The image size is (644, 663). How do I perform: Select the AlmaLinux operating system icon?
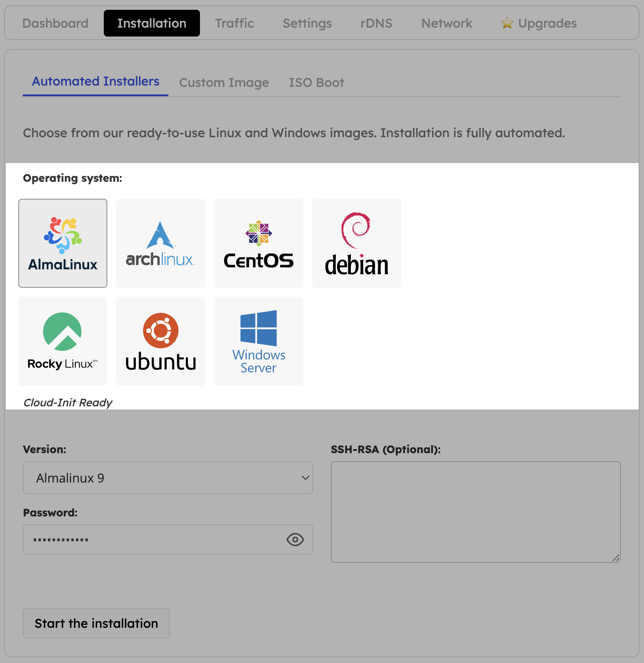click(x=62, y=243)
